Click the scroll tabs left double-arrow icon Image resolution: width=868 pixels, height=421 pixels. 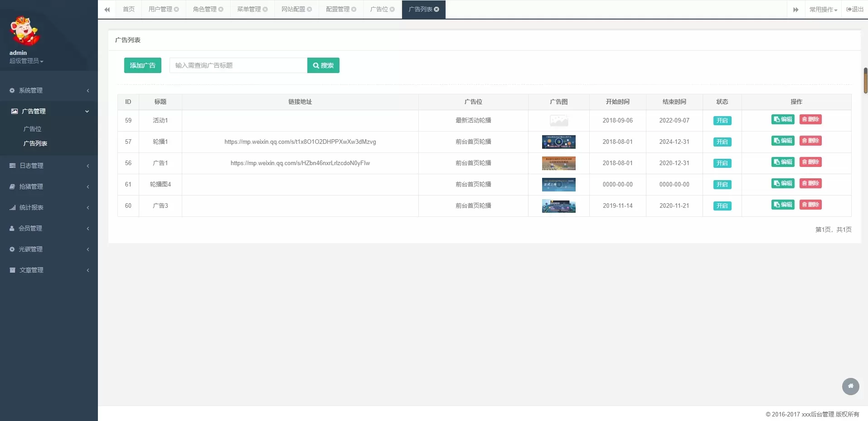coord(107,10)
